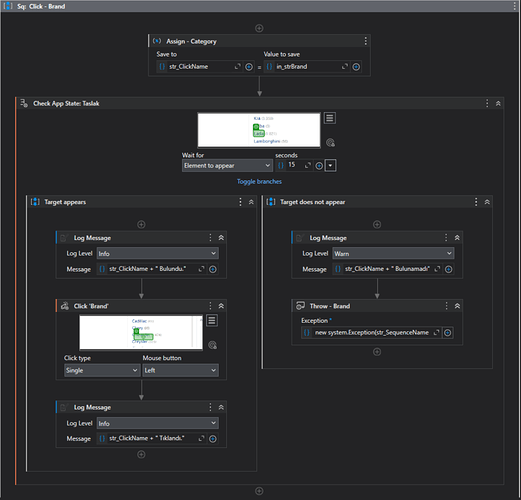Click indicate target icon in Check App State
The width and height of the screenshot is (521, 500).
click(330, 143)
